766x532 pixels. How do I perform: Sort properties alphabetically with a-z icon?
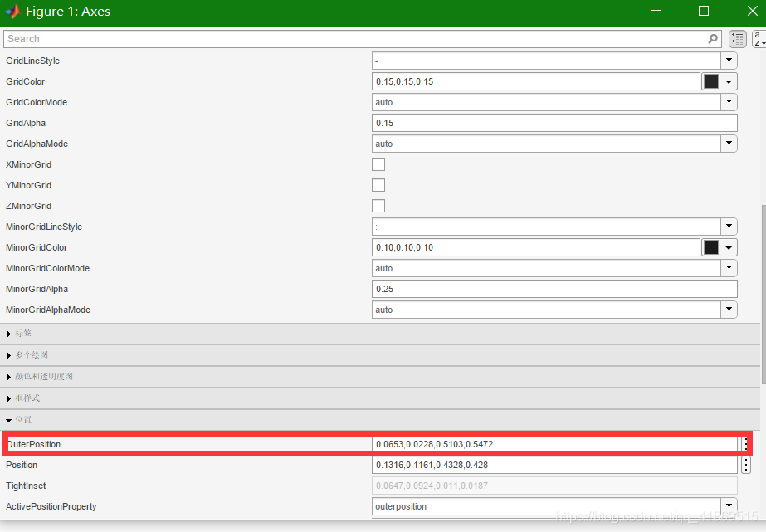coord(759,39)
